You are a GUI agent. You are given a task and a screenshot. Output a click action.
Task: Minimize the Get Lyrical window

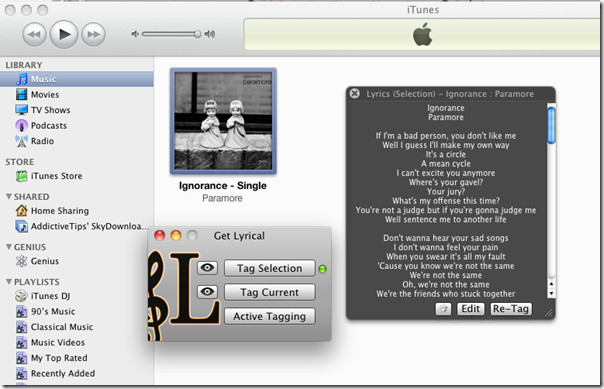click(176, 235)
